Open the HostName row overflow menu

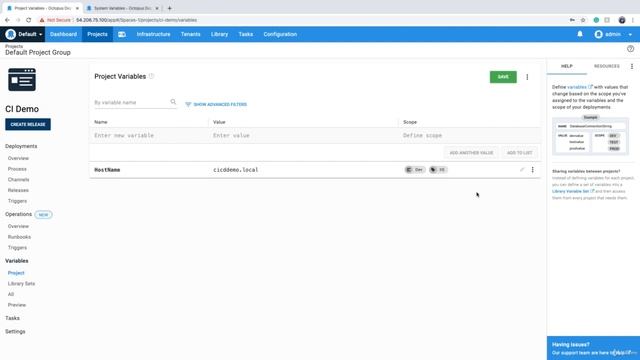[533, 169]
